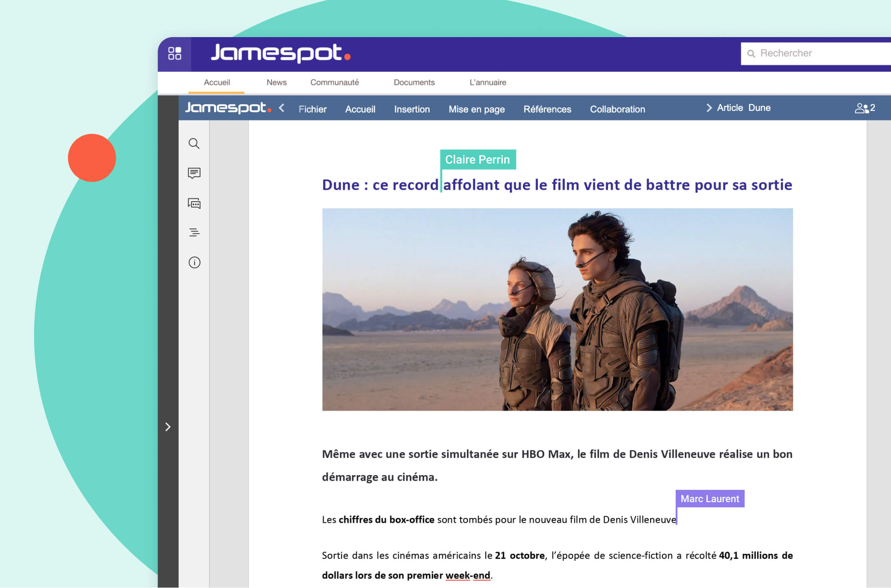
Task: Click the Jamespot logo in top header
Action: [280, 53]
